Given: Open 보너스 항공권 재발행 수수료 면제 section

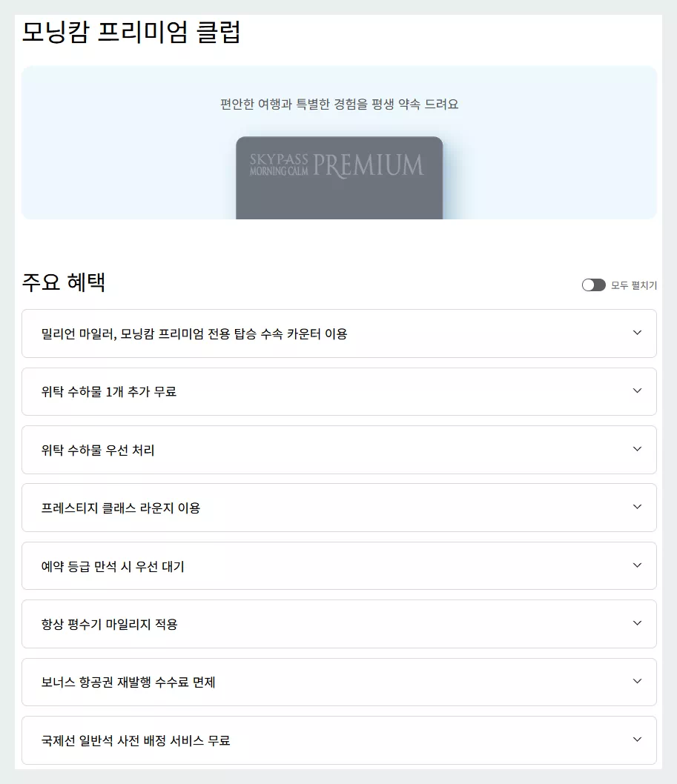Looking at the screenshot, I should pyautogui.click(x=339, y=681).
